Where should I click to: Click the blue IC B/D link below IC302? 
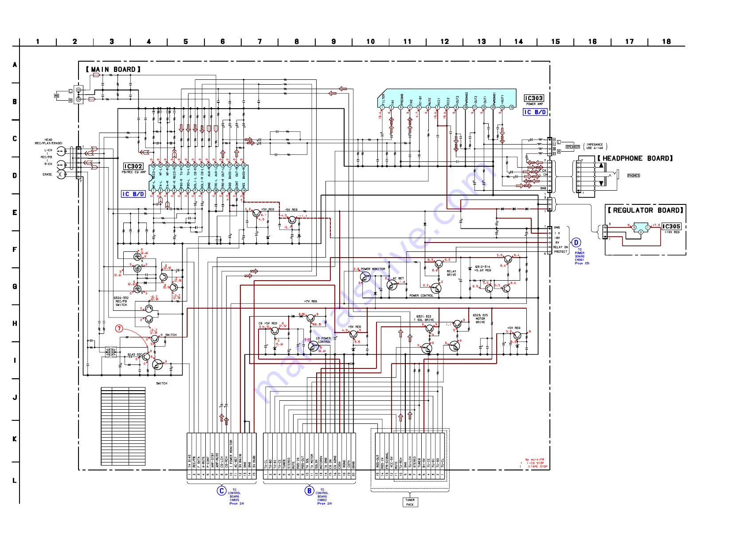[x=133, y=194]
